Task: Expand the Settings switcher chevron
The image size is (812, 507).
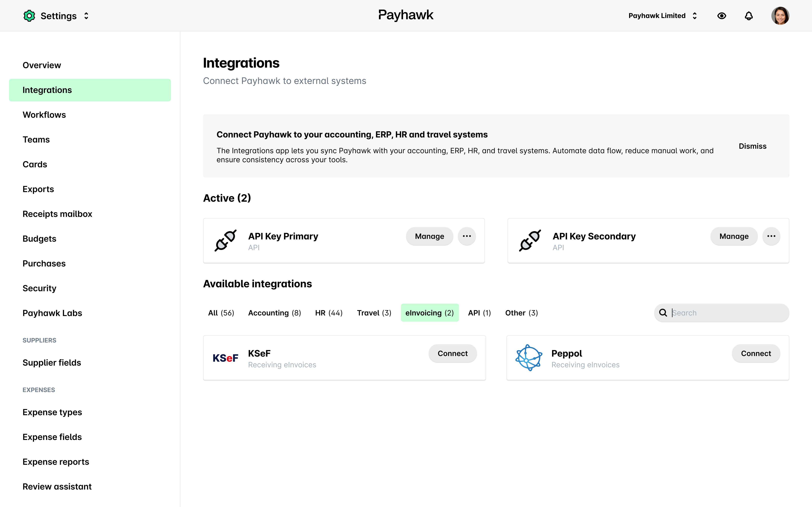Action: coord(86,15)
